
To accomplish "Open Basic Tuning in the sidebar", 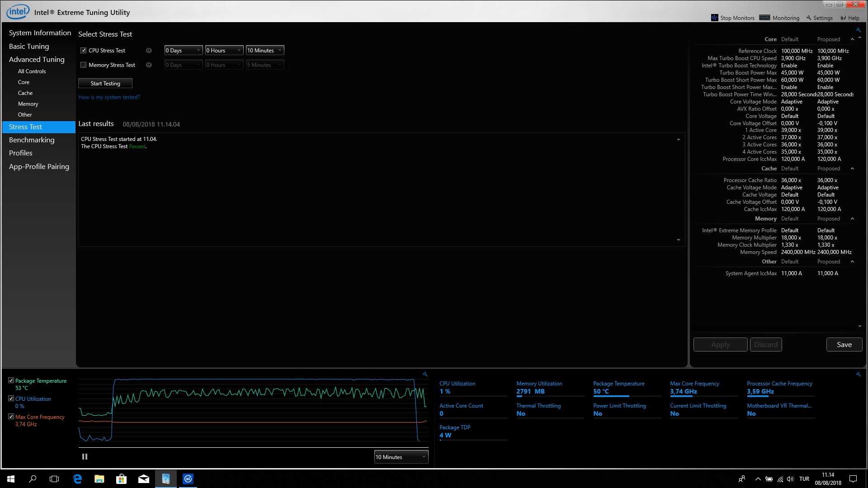I will pyautogui.click(x=29, y=46).
